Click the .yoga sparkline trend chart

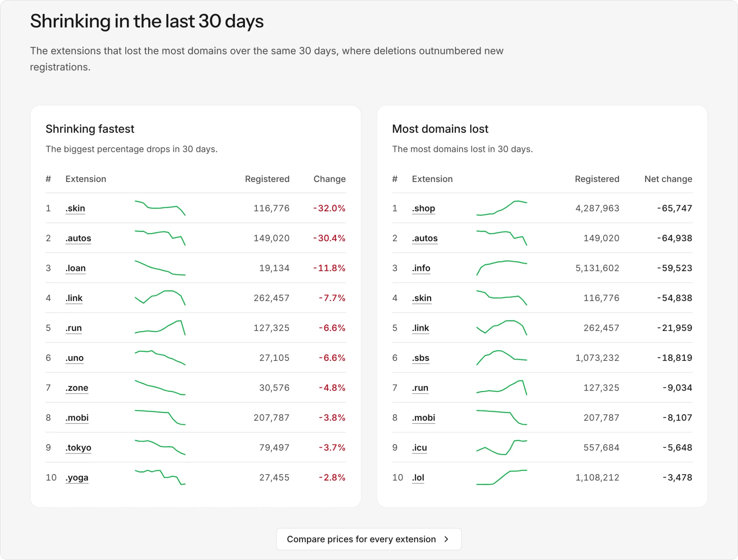pyautogui.click(x=160, y=478)
